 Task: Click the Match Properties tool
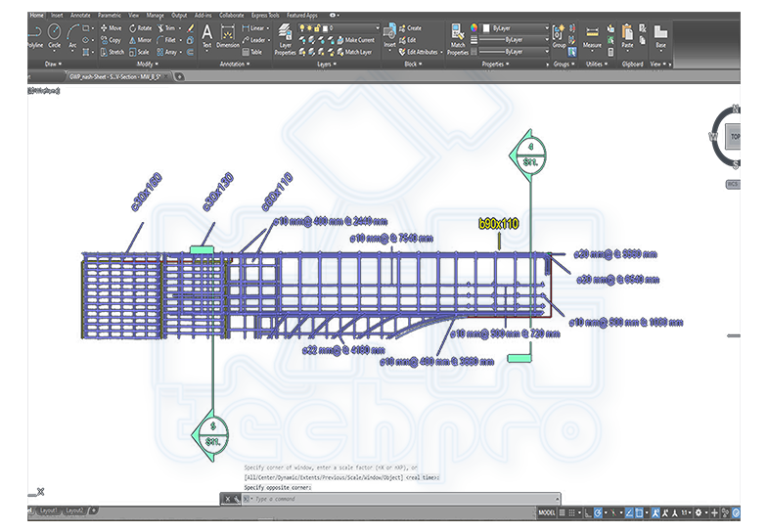pyautogui.click(x=458, y=39)
